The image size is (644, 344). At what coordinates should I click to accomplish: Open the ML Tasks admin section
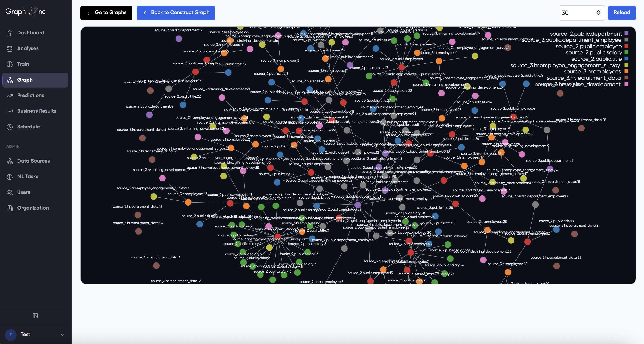(28, 176)
